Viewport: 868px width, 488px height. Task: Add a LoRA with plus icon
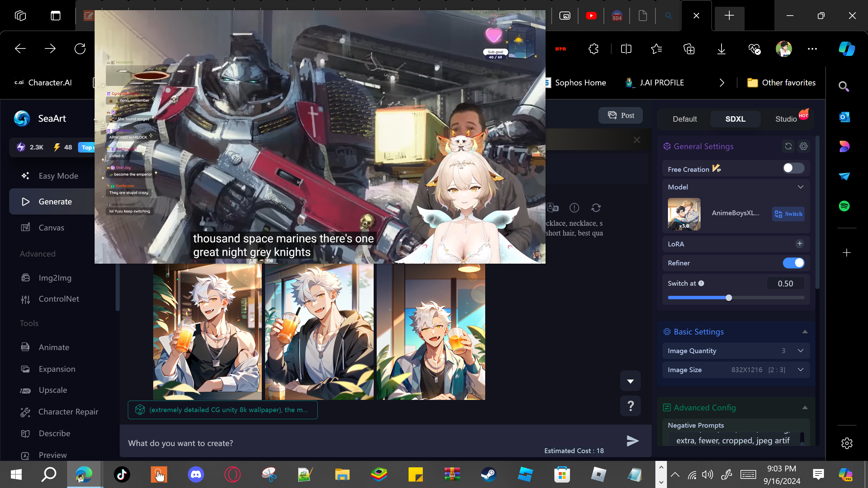pos(800,244)
